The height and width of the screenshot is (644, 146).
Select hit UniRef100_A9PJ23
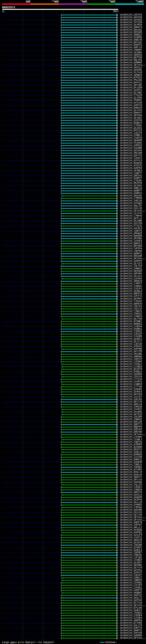(x=131, y=47)
